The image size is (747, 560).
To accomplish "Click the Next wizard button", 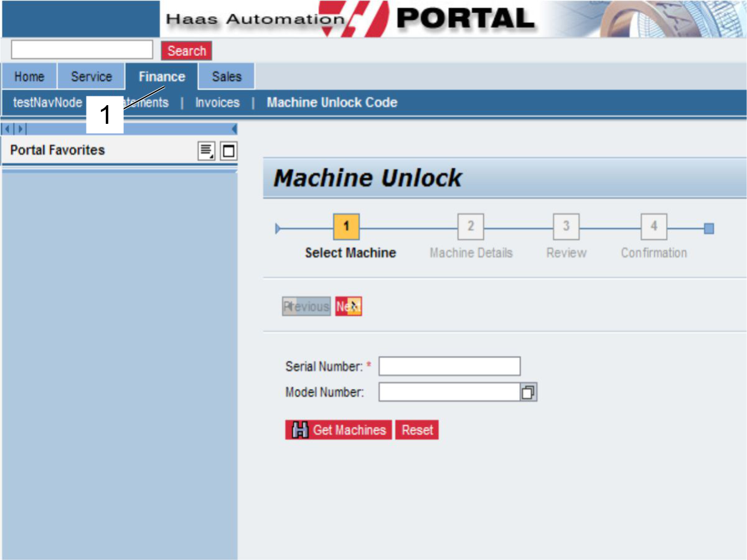I will click(349, 306).
